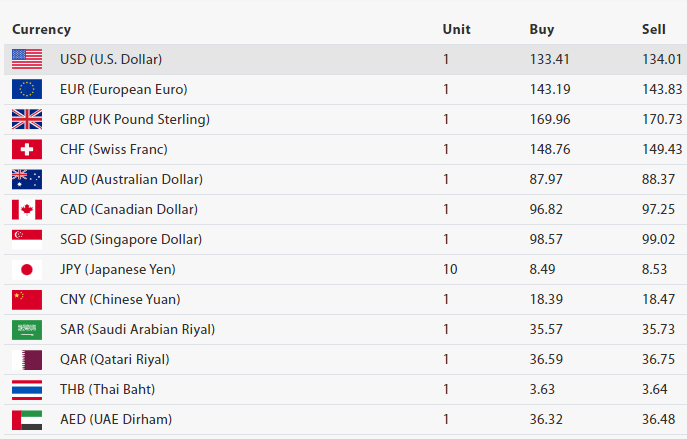
Task: Click the European Union flag icon
Action: click(27, 89)
